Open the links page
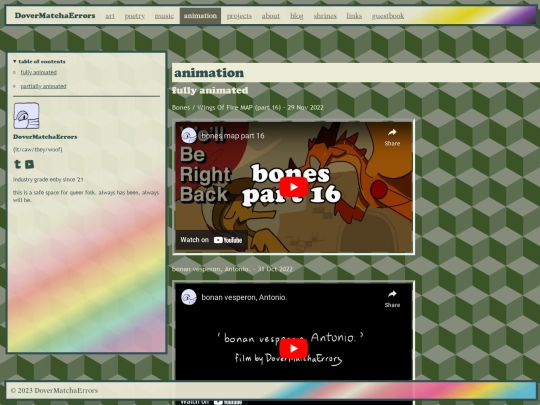540x405 pixels. (354, 16)
